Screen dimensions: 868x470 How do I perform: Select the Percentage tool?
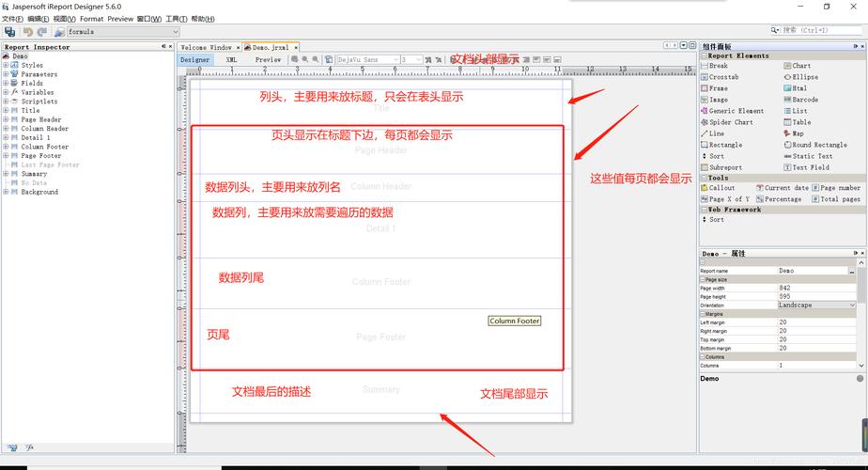point(779,199)
